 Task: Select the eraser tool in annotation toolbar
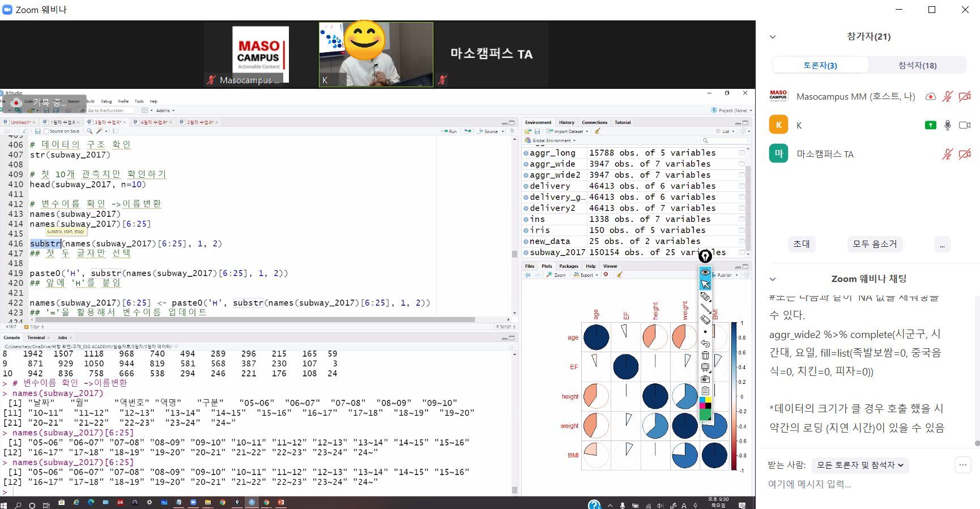pyautogui.click(x=705, y=320)
